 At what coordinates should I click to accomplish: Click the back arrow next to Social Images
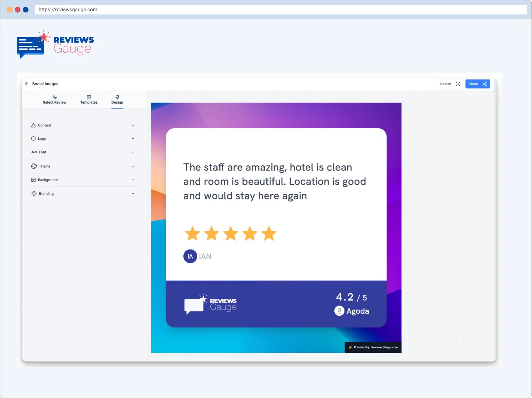27,84
